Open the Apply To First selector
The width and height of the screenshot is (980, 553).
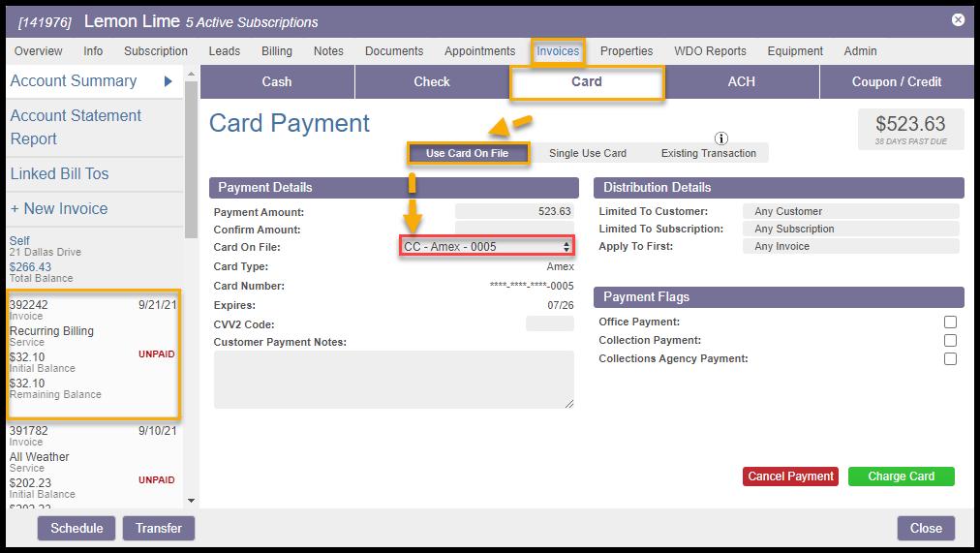[850, 247]
